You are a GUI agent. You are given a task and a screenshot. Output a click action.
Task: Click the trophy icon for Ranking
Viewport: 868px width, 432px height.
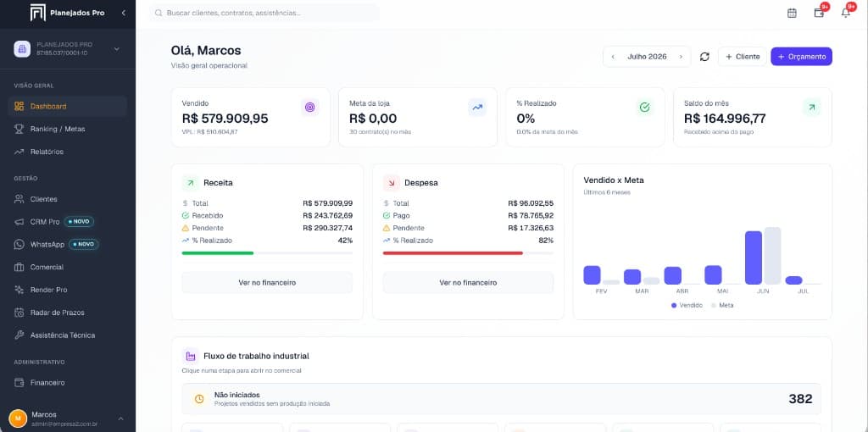click(x=19, y=129)
